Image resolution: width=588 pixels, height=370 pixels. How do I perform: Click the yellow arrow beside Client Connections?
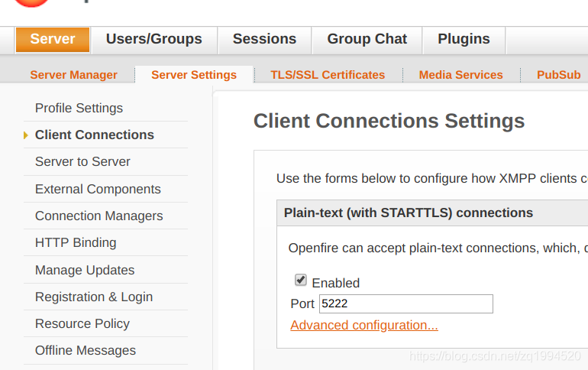point(25,135)
